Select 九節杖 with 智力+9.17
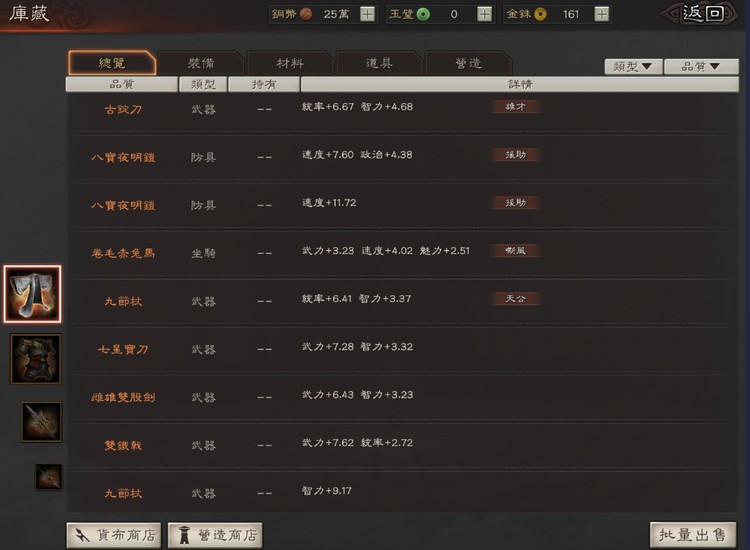 pyautogui.click(x=402, y=493)
